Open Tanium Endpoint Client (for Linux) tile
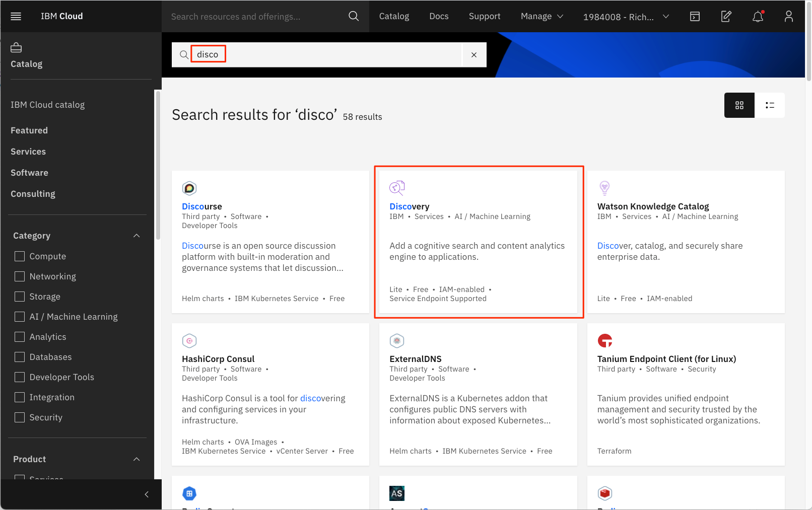Viewport: 812px width, 510px height. click(666, 359)
